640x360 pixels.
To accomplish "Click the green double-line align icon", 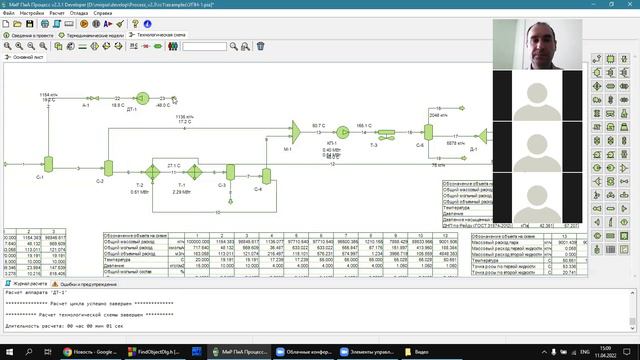I will 82,47.
